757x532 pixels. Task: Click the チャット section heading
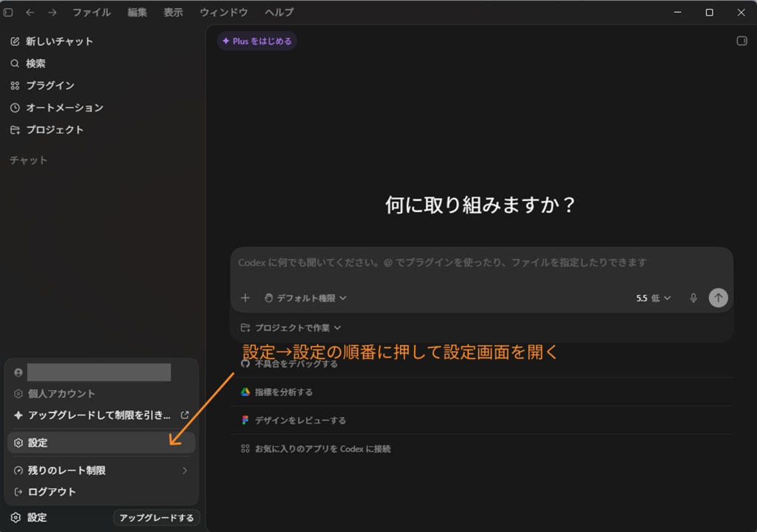click(29, 160)
